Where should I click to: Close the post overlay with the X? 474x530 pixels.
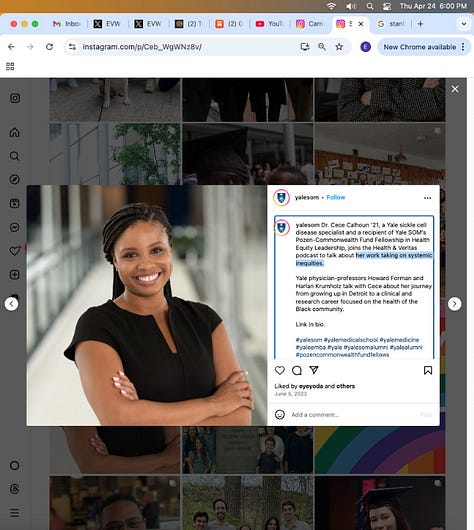click(x=455, y=89)
